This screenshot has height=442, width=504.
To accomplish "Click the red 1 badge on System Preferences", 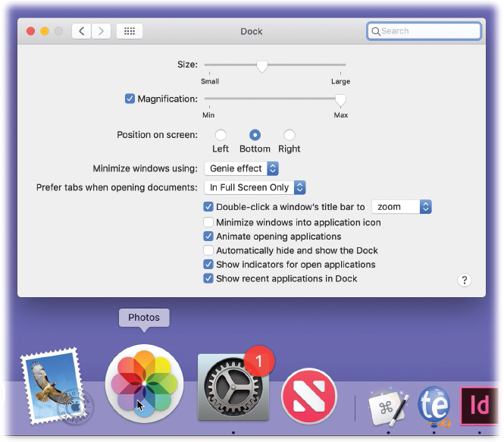I will pos(259,362).
